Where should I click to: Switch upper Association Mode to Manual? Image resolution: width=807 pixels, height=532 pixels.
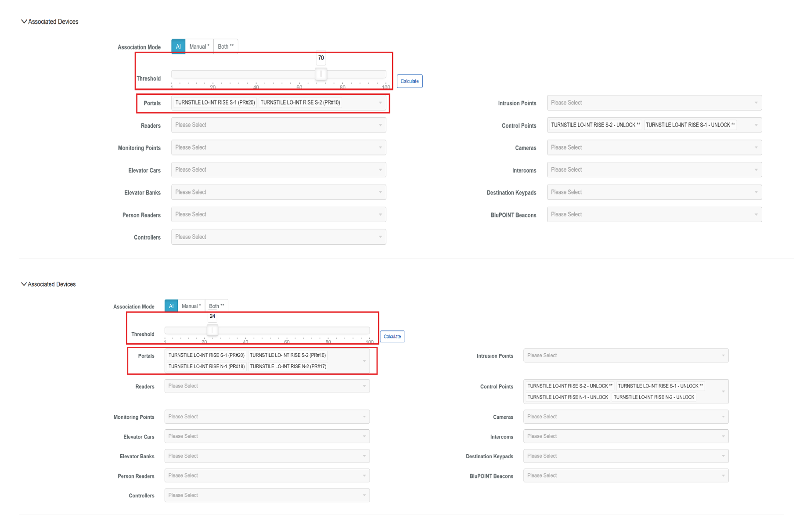[x=199, y=46]
